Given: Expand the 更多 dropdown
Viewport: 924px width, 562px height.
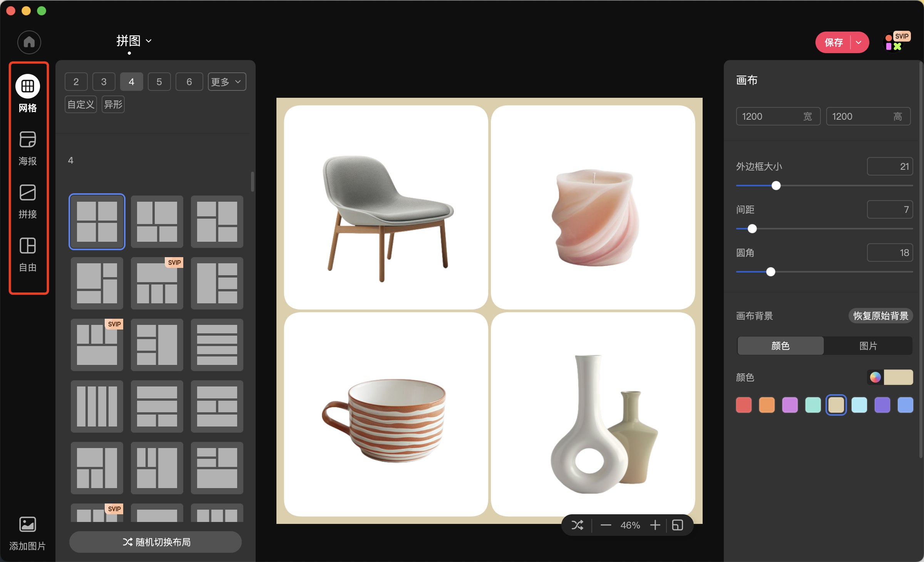Looking at the screenshot, I should click(x=227, y=82).
